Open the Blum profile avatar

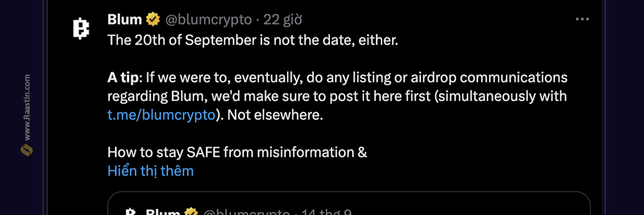point(80,29)
